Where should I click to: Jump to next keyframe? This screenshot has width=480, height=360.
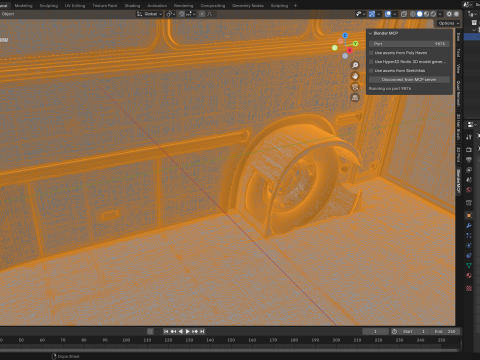(x=195, y=331)
